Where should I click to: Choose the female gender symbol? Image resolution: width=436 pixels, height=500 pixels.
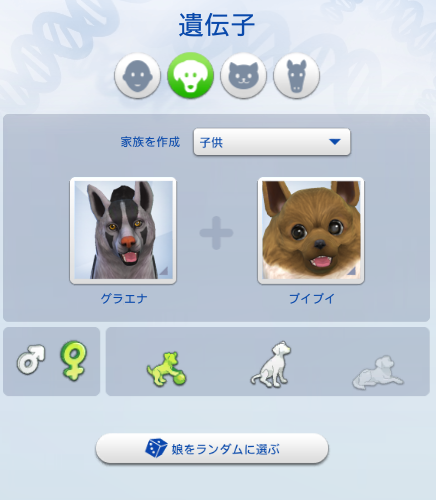pos(73,360)
